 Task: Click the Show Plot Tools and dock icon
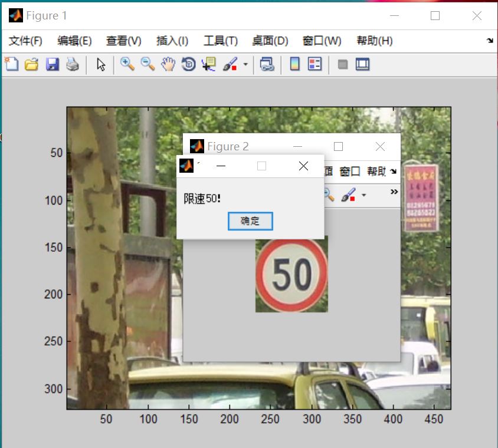click(x=362, y=64)
